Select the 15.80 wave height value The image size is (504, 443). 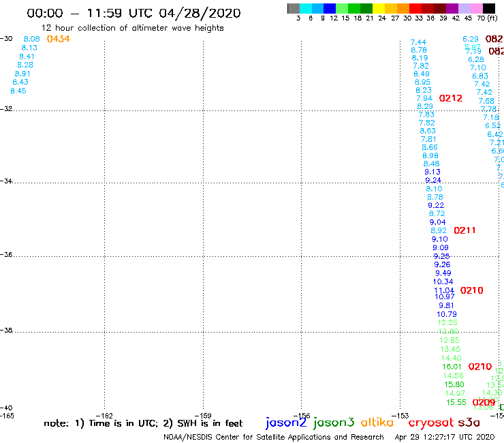(454, 384)
